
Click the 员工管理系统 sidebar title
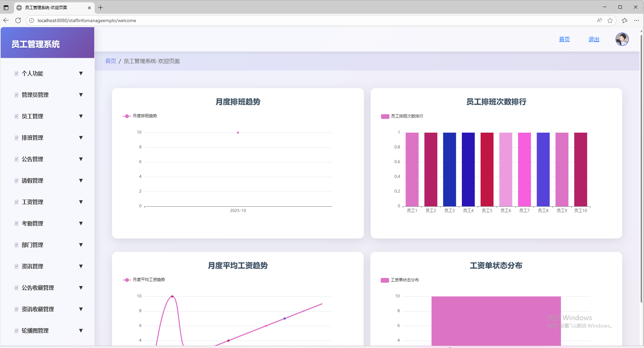[36, 44]
